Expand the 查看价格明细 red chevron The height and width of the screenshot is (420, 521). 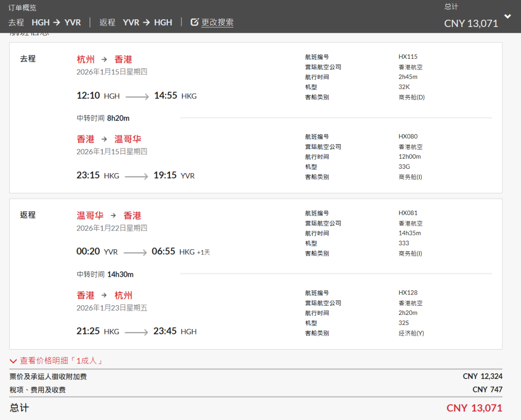(14, 361)
